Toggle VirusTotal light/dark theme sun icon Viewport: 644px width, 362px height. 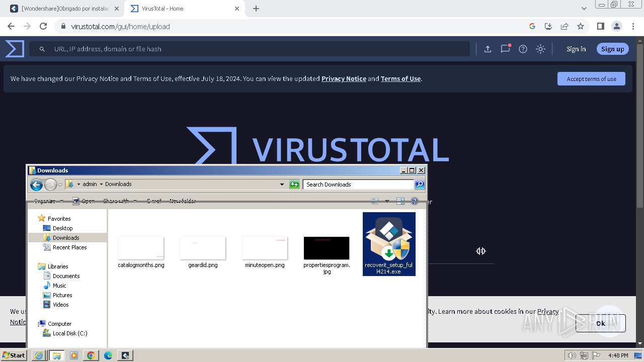(x=540, y=49)
